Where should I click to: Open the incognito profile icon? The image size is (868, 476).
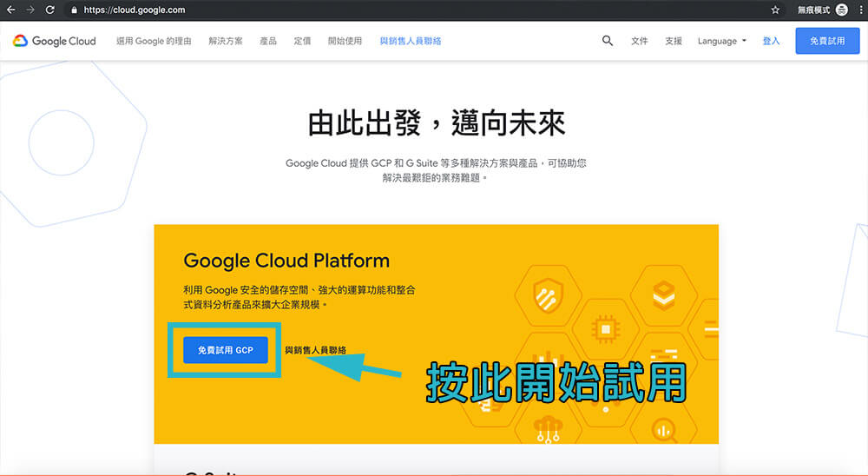pyautogui.click(x=842, y=10)
